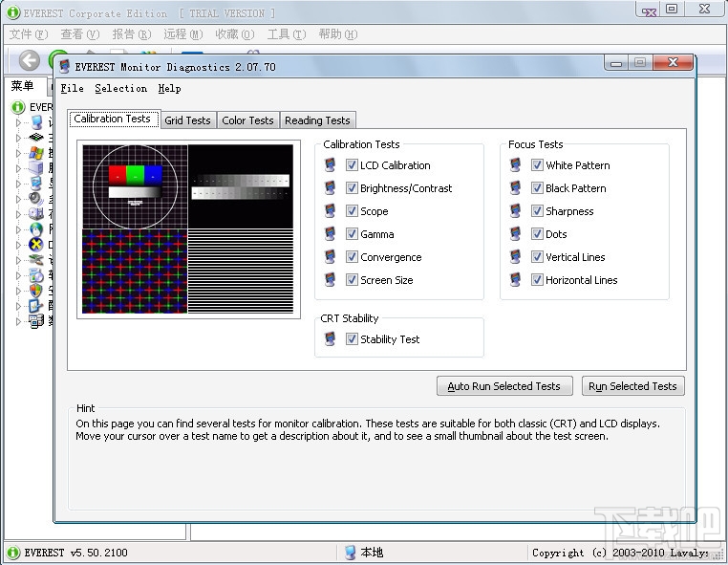Image resolution: width=728 pixels, height=565 pixels.
Task: Click the Run Selected Tests button
Action: tap(632, 386)
